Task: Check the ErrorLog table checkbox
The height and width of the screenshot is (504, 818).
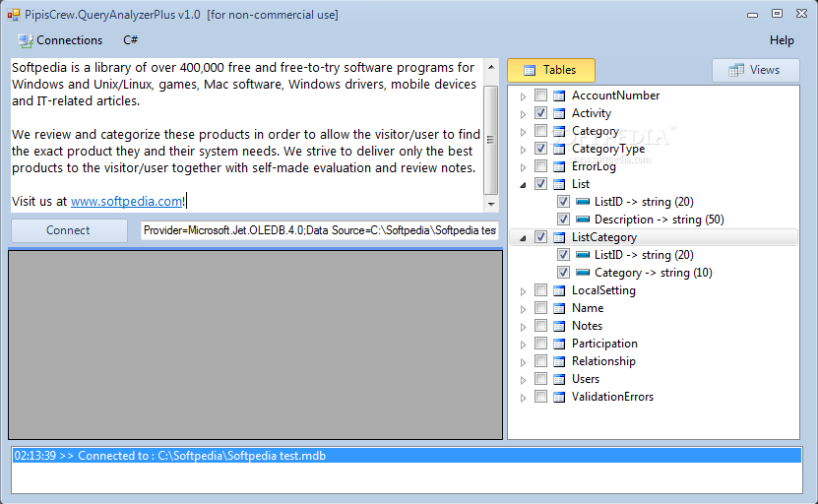Action: [x=541, y=166]
